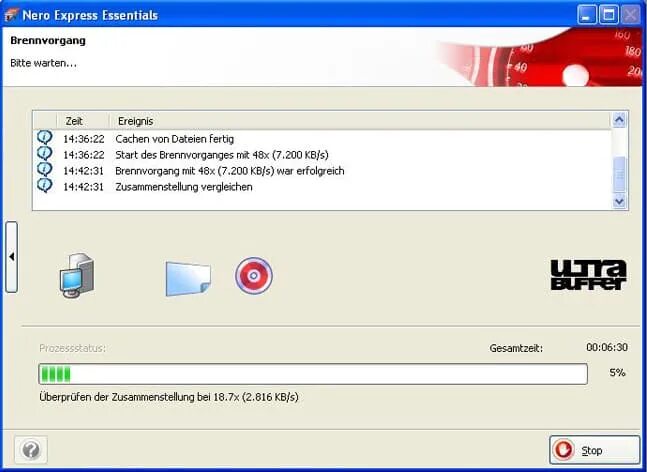Screen dimensions: 647x472
Task: Click the blue file transfer icon
Action: [x=188, y=278]
